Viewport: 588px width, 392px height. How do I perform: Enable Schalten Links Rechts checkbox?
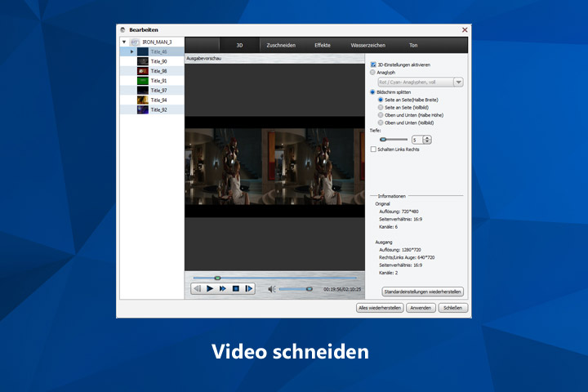coord(373,149)
